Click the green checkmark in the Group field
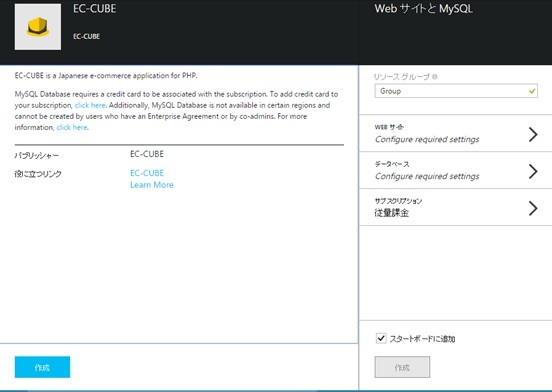Image resolution: width=552 pixels, height=392 pixels. 532,91
